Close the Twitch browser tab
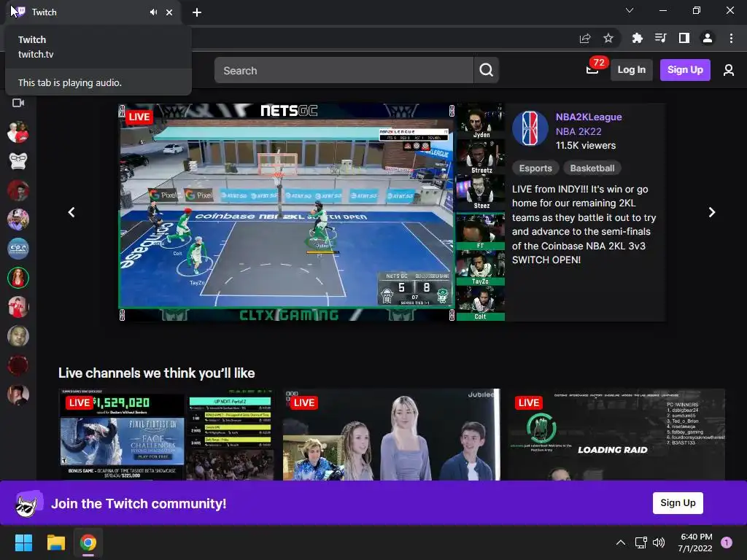The image size is (747, 560). (x=169, y=12)
